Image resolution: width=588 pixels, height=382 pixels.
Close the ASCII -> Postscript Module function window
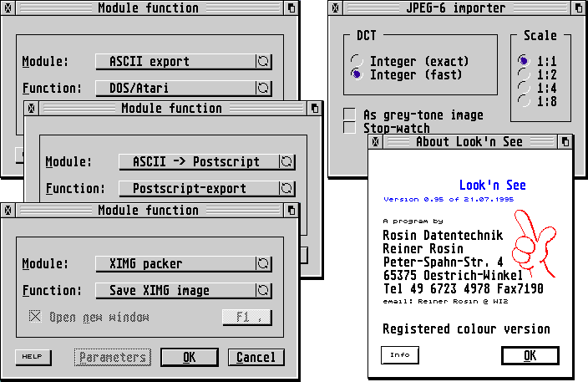click(x=32, y=108)
